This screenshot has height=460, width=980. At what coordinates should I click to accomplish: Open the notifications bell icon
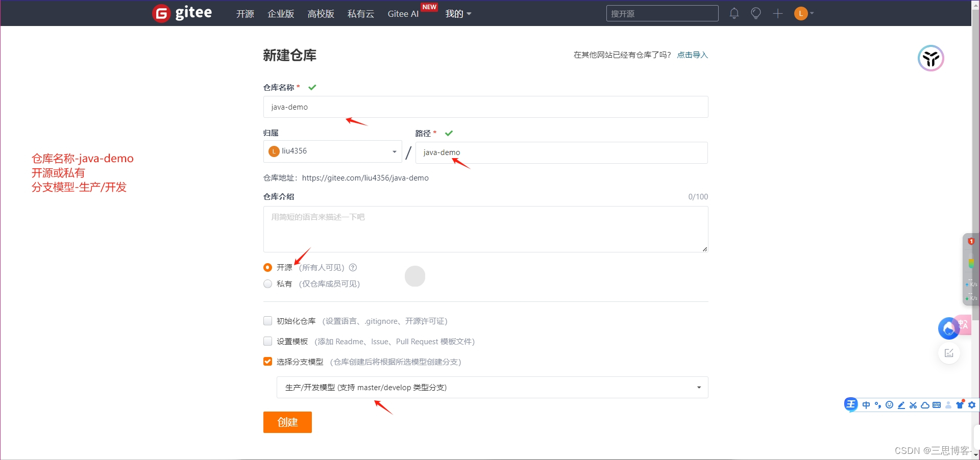[x=734, y=13]
